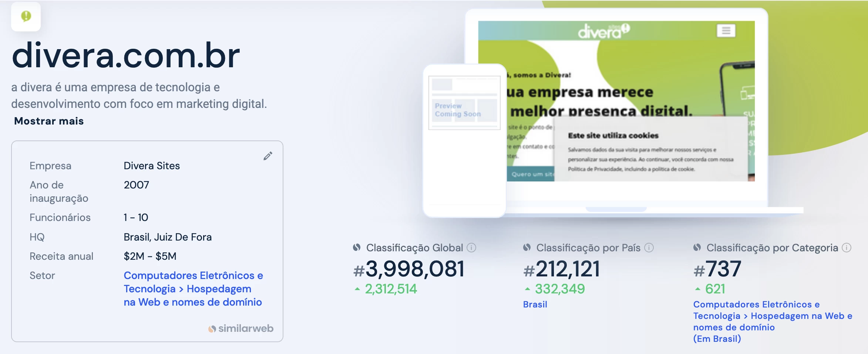
Task: Click employees value 1 - 10
Action: pyautogui.click(x=136, y=217)
